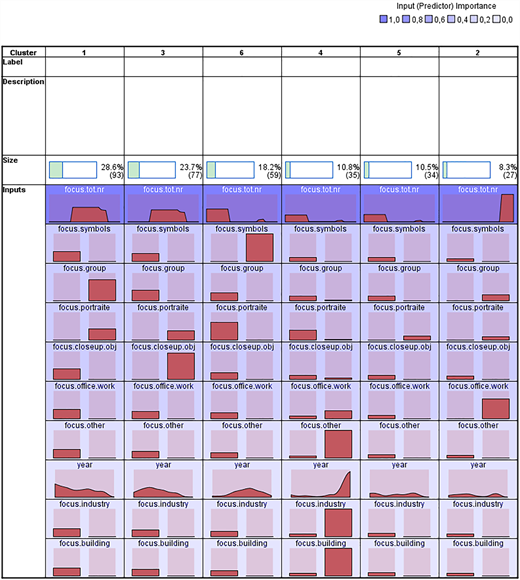The width and height of the screenshot is (520, 580).
Task: Click the Description cell for cluster 3
Action: (x=163, y=116)
